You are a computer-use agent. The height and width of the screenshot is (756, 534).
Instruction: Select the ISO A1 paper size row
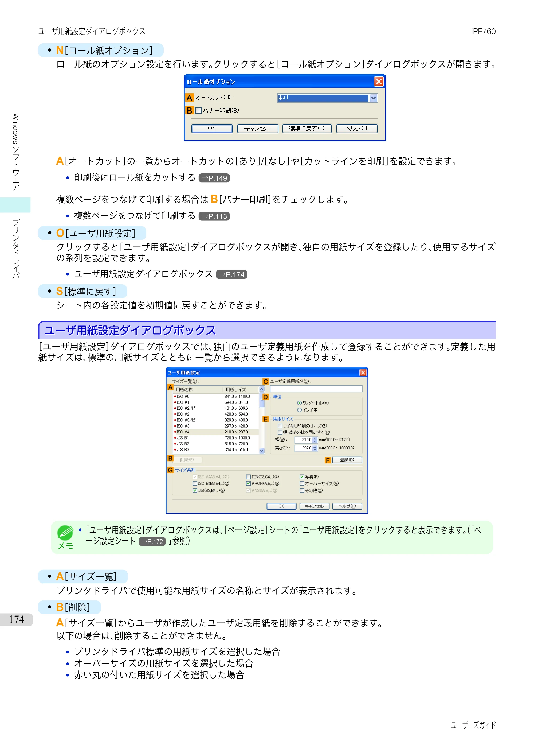click(x=216, y=402)
